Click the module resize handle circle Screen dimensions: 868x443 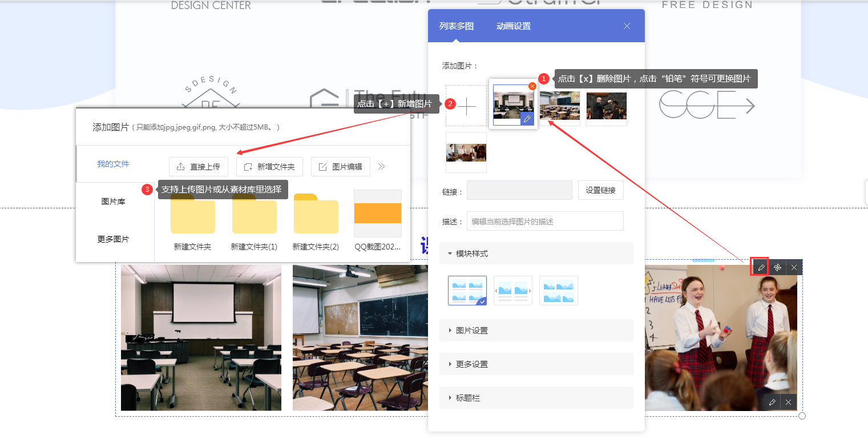802,416
